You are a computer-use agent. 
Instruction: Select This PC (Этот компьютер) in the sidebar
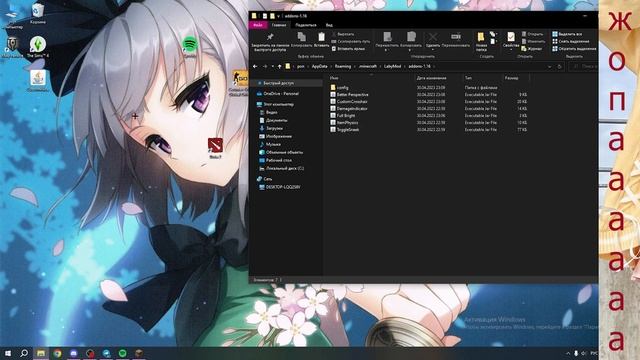pyautogui.click(x=275, y=104)
